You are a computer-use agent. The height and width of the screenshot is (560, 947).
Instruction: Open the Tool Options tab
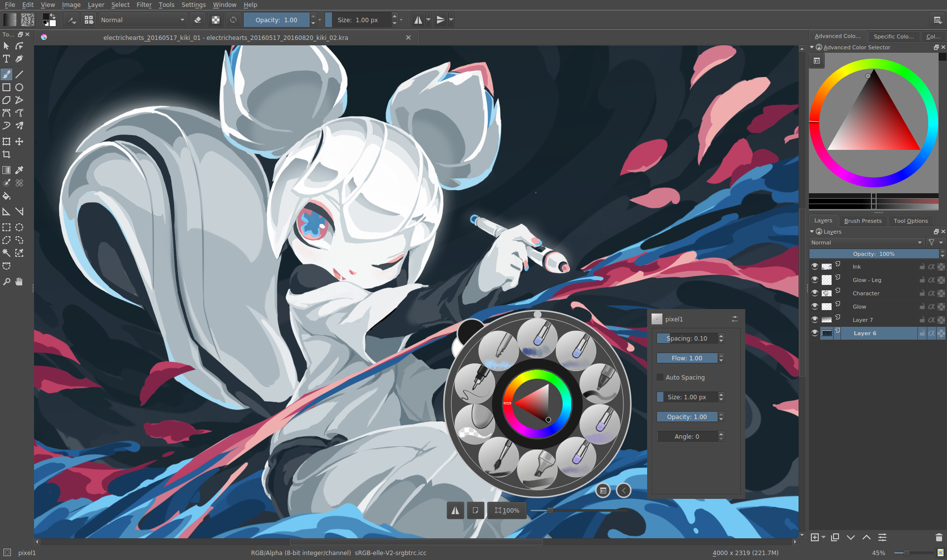[911, 220]
